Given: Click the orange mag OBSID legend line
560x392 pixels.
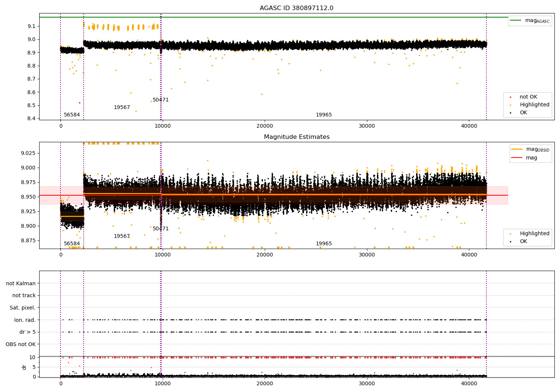Looking at the screenshot, I should tap(517, 149).
